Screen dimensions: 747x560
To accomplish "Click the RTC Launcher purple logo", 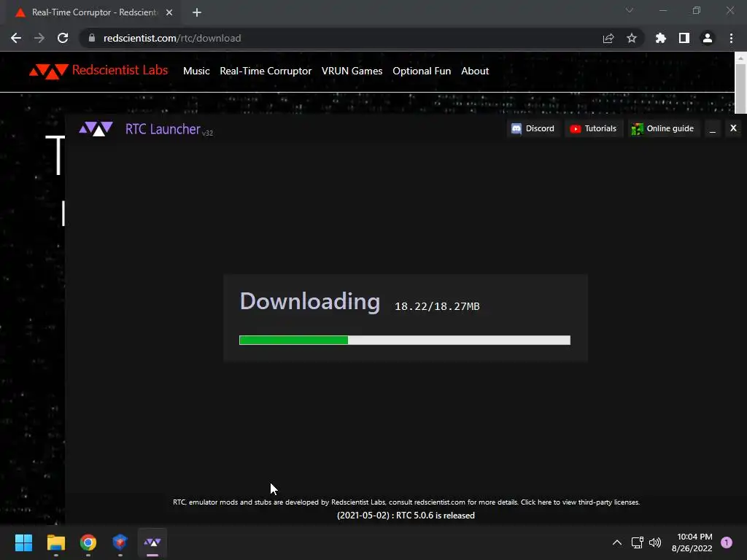I will point(96,128).
